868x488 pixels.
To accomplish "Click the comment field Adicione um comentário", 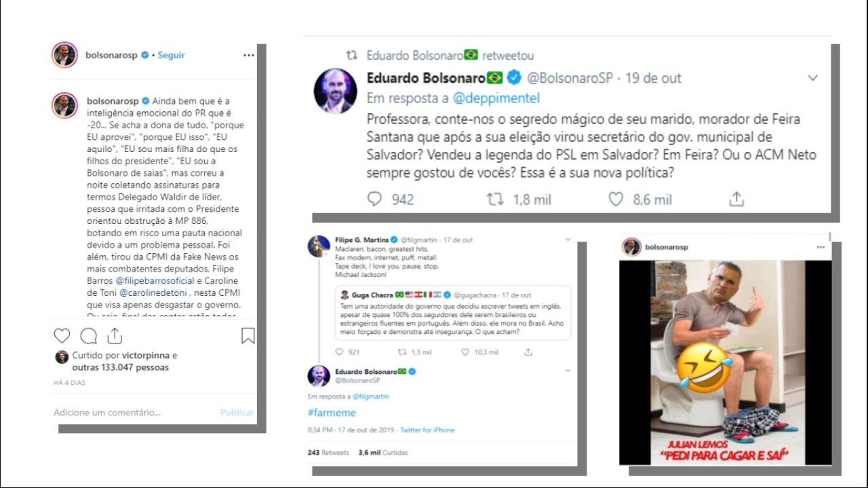I will pos(107,412).
